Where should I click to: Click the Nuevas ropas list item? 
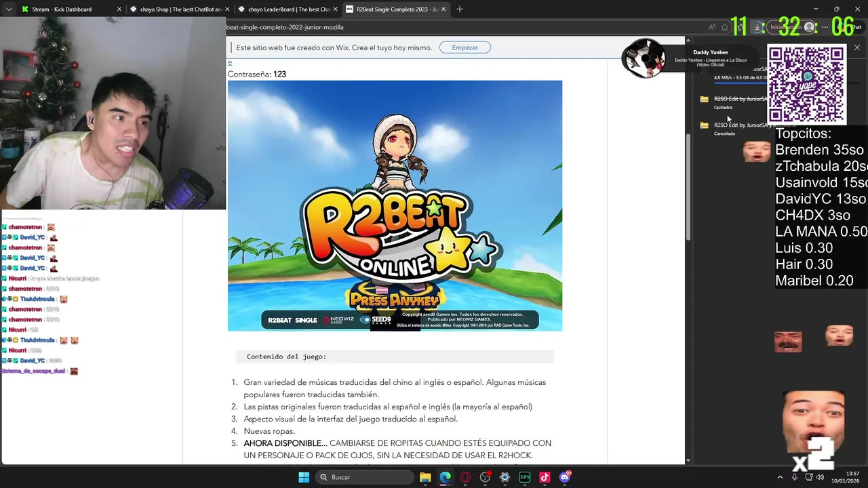(x=269, y=431)
